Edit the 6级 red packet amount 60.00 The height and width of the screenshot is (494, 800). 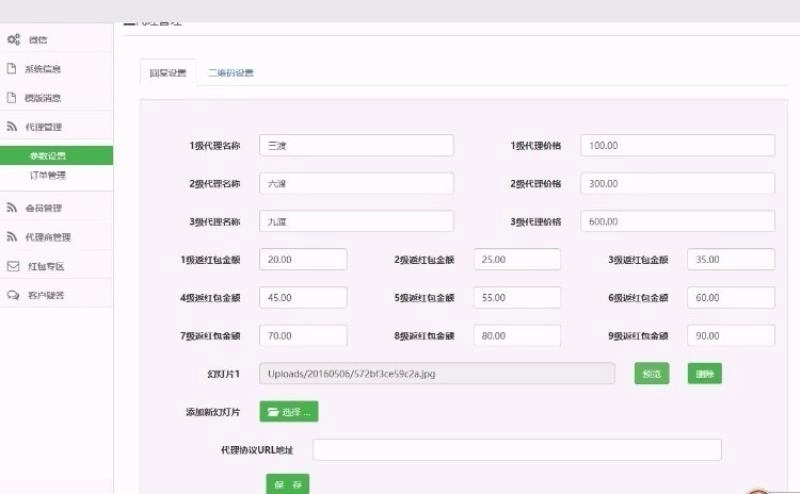click(x=731, y=298)
